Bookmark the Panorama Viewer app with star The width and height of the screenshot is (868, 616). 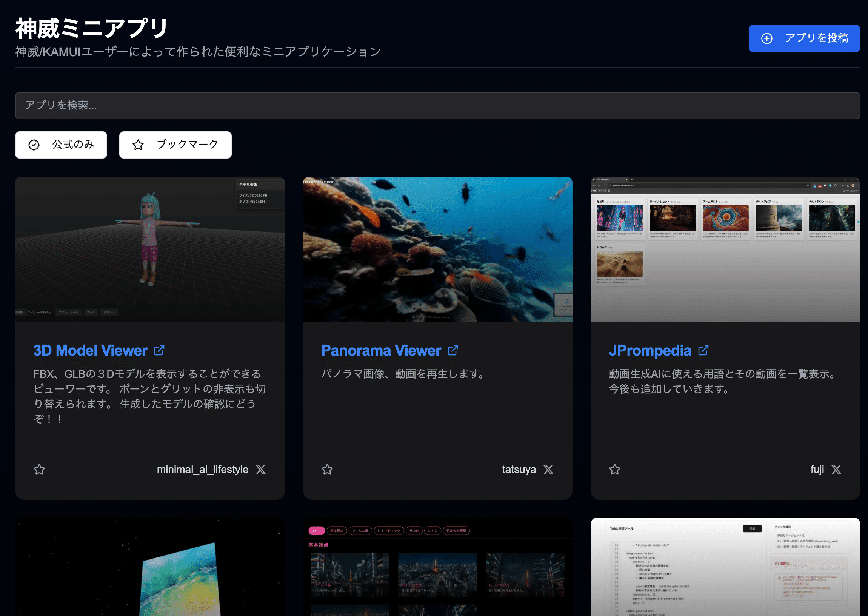[x=327, y=470]
